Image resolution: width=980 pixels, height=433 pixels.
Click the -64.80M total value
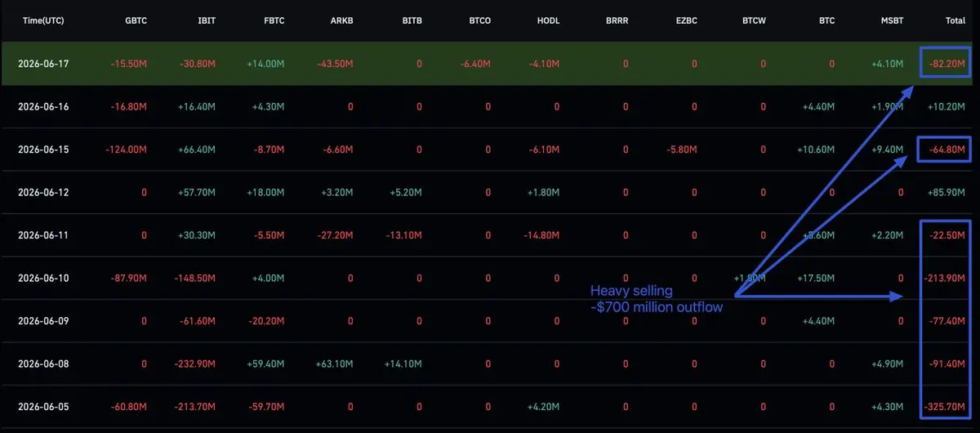point(949,150)
